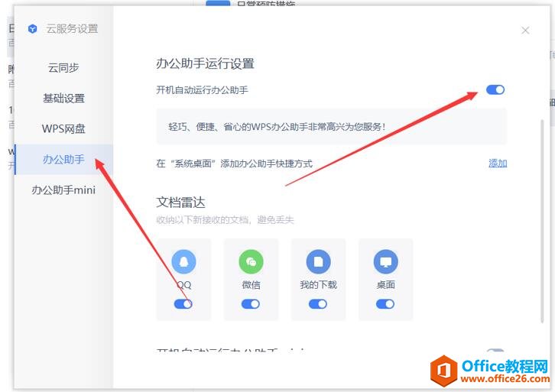555x392 pixels.
Task: Select the 办公助手 sidebar tab
Action: pyautogui.click(x=63, y=159)
